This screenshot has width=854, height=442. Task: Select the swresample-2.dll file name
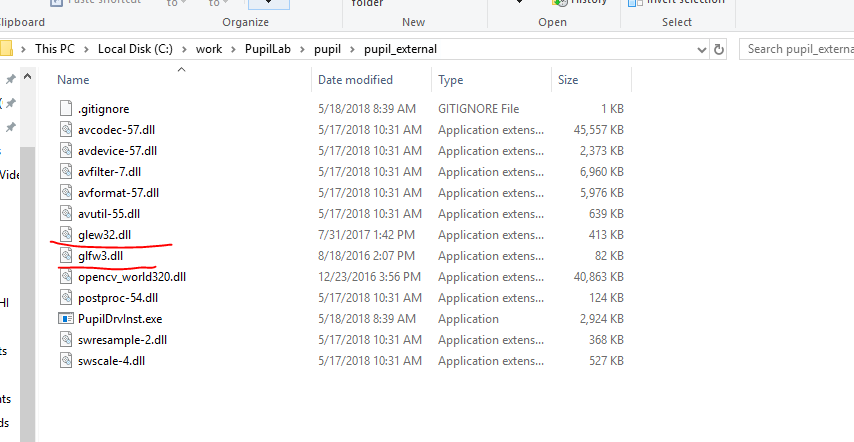pos(123,340)
